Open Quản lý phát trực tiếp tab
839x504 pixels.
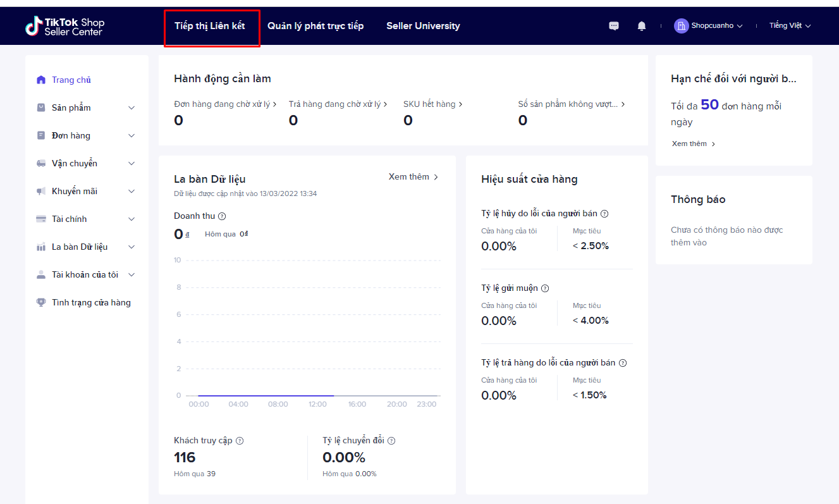point(315,26)
